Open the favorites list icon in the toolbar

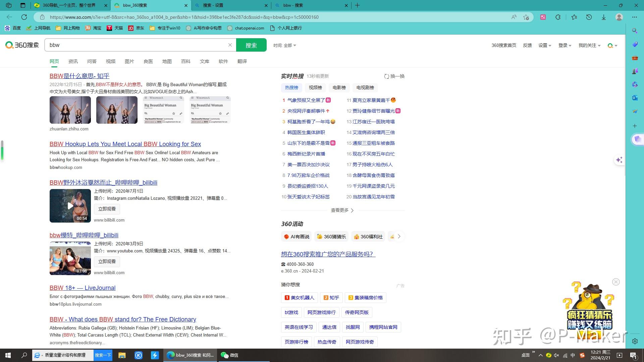click(x=574, y=17)
